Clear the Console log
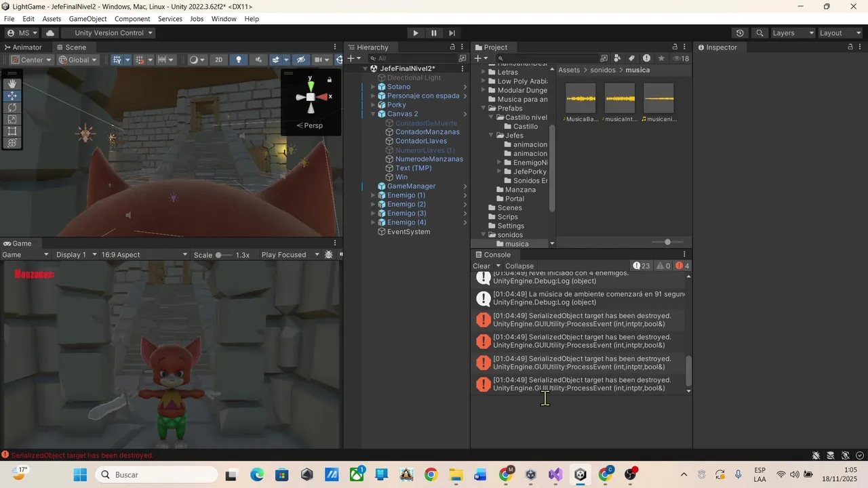The height and width of the screenshot is (488, 868). click(x=481, y=266)
